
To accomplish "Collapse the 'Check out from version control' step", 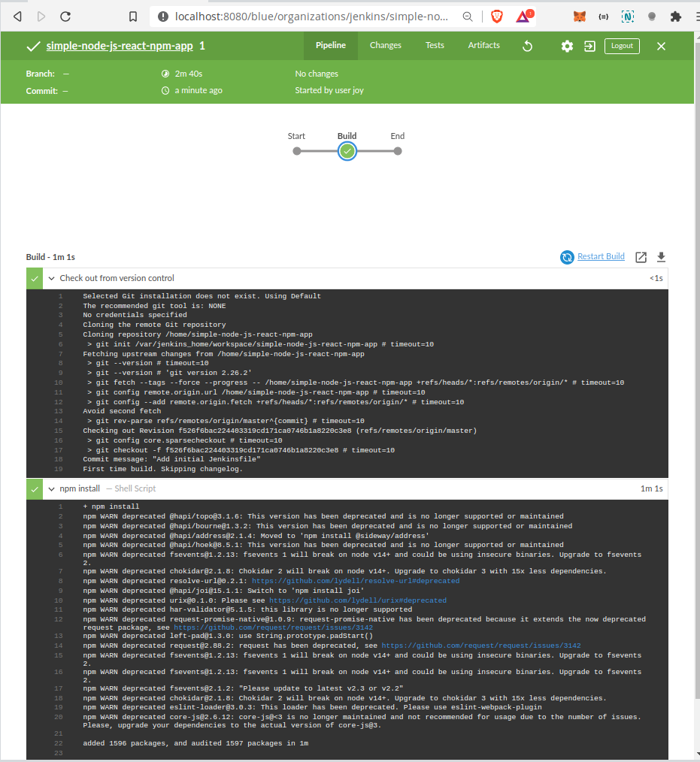I will 52,278.
